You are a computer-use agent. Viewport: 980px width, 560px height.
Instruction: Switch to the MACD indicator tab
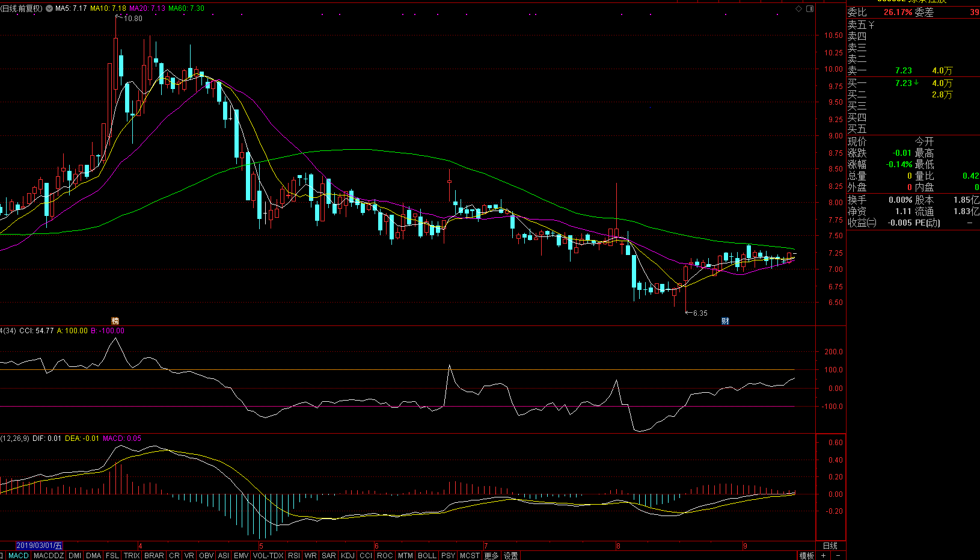19,556
